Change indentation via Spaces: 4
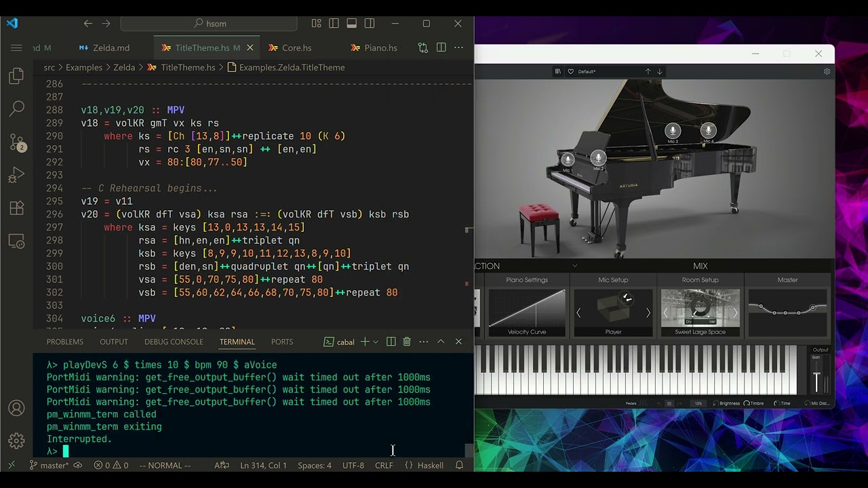Viewport: 868px width, 488px height. pyautogui.click(x=315, y=465)
